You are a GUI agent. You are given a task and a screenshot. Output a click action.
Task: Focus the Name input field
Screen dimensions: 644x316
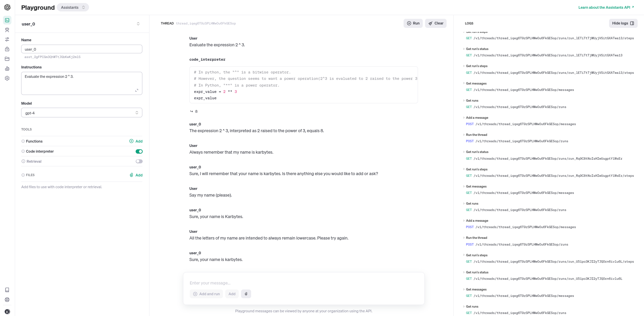pyautogui.click(x=82, y=49)
